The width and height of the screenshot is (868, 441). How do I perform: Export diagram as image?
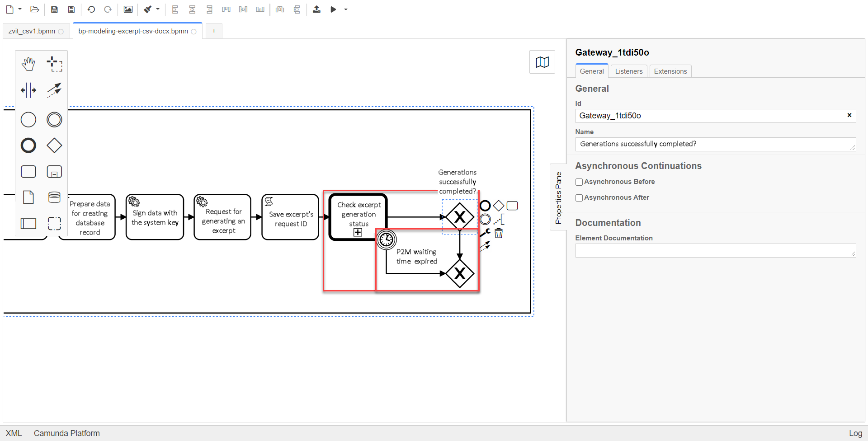point(128,9)
